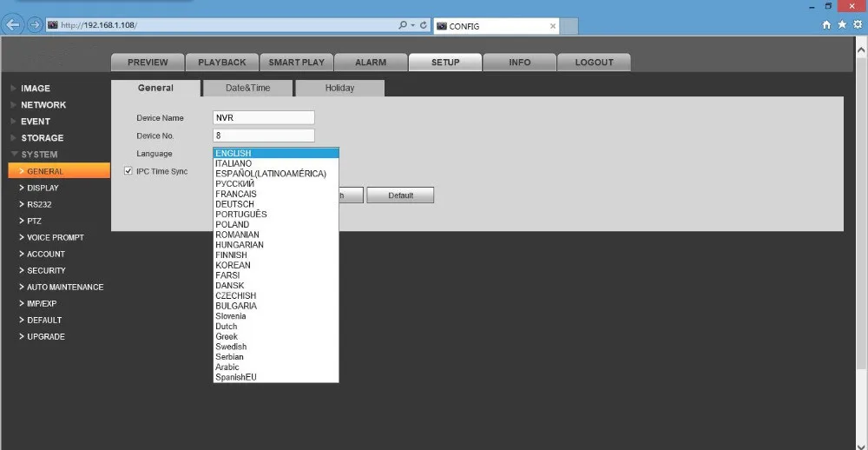
Task: Choose FRANCAIS in language list
Action: pyautogui.click(x=276, y=194)
